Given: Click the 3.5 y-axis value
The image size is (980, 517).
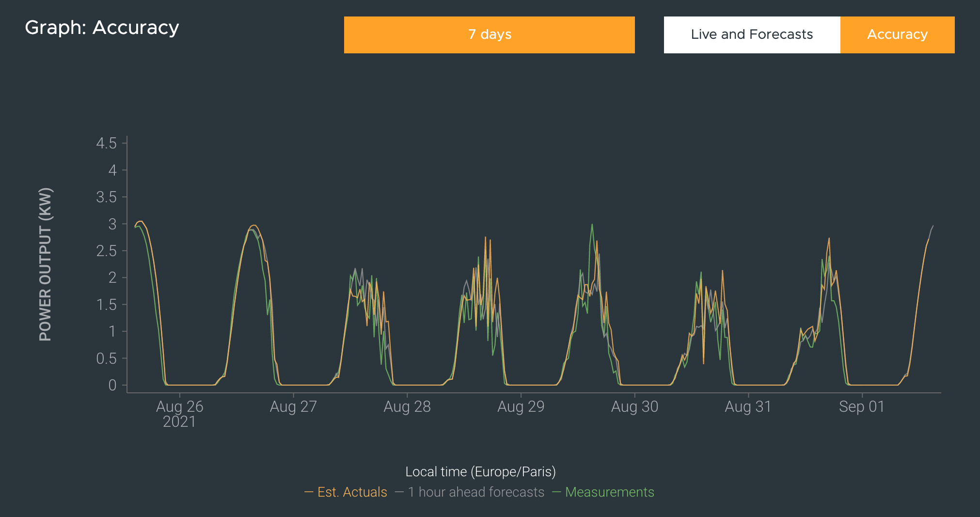Looking at the screenshot, I should 107,197.
